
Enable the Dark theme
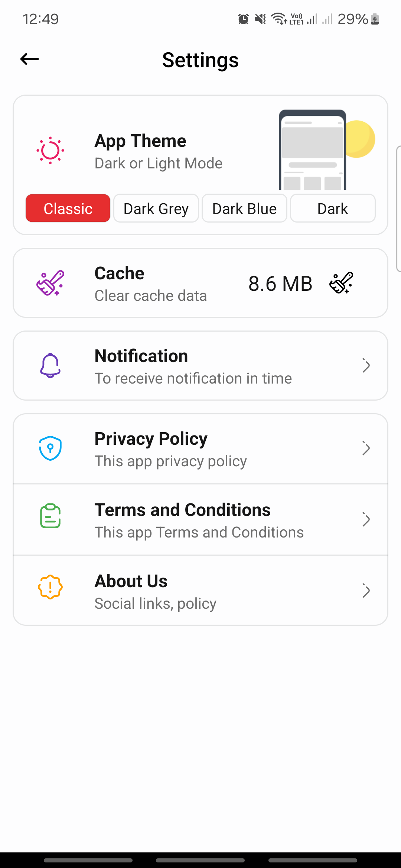[x=333, y=208]
